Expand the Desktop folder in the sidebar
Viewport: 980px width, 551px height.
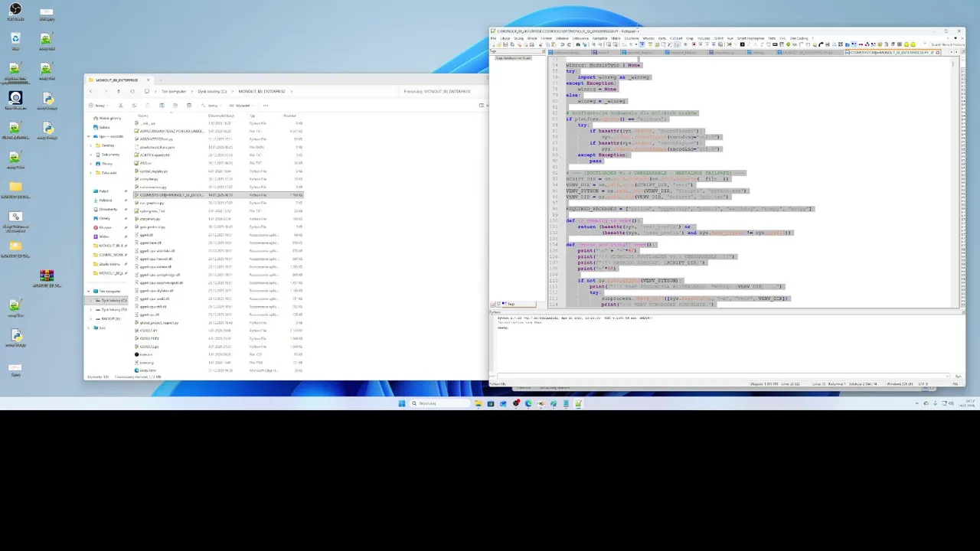pos(92,145)
